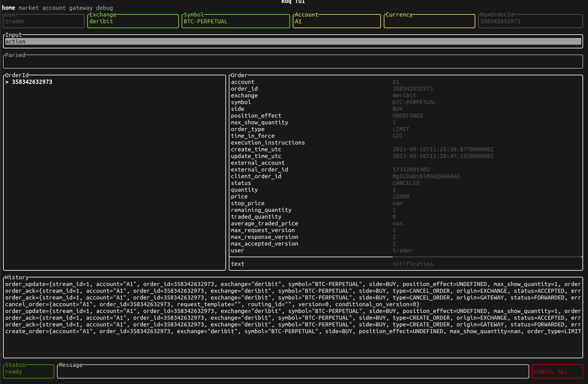Click the empty Parsed box
The image size is (588, 384).
[293, 62]
